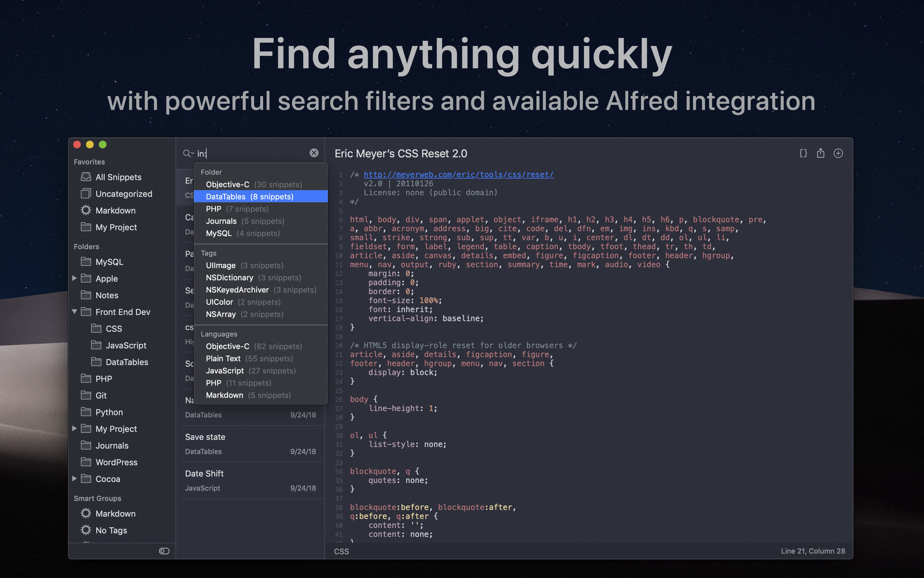The width and height of the screenshot is (924, 578).
Task: Expand the Cocoa folder
Action: [x=75, y=479]
